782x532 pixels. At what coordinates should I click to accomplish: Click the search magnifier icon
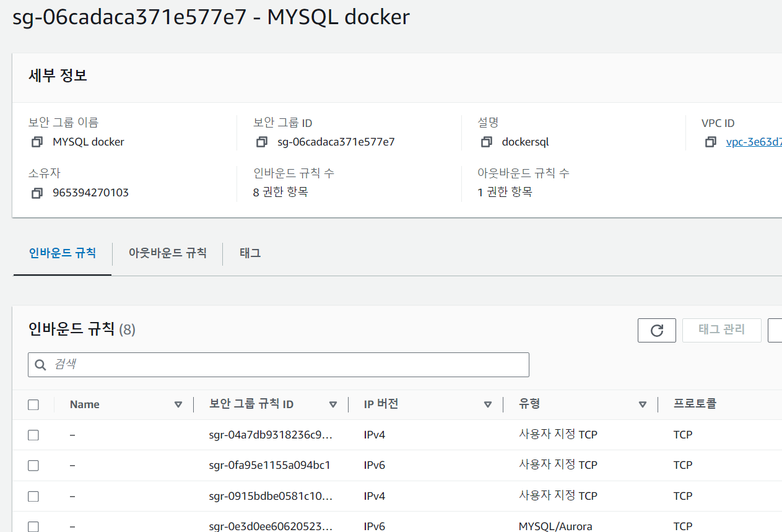41,365
